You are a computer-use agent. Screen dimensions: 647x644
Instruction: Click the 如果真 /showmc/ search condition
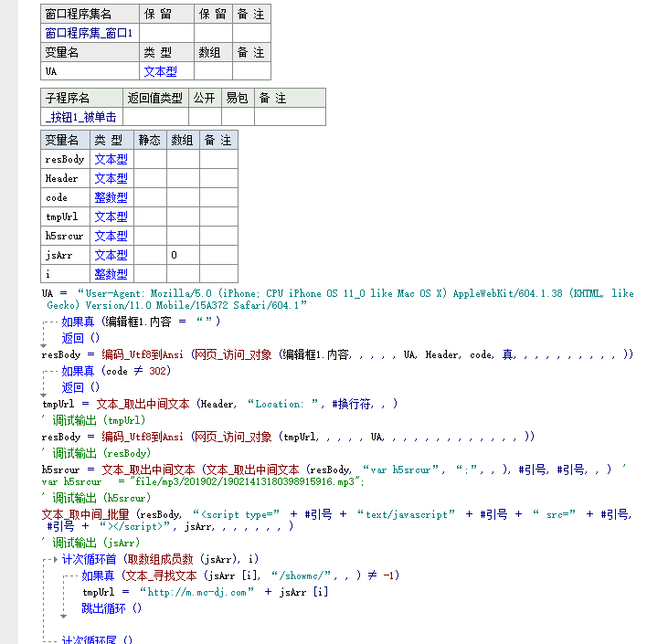click(240, 575)
